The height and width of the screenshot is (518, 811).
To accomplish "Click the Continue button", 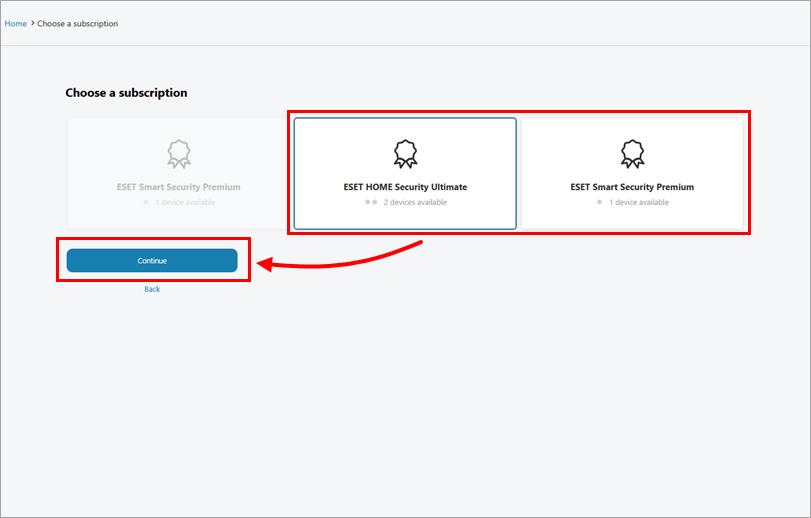I will point(152,261).
